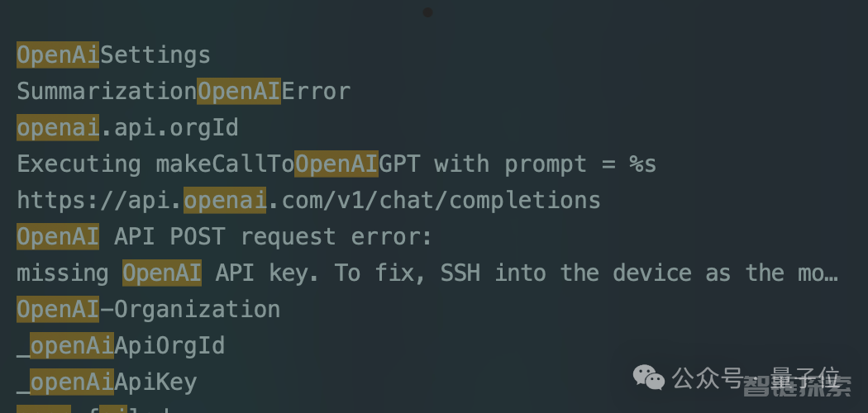Click the highlighted 'OpenAI' in makeCallToOpenAIGPT
The width and height of the screenshot is (868, 413).
tap(336, 164)
